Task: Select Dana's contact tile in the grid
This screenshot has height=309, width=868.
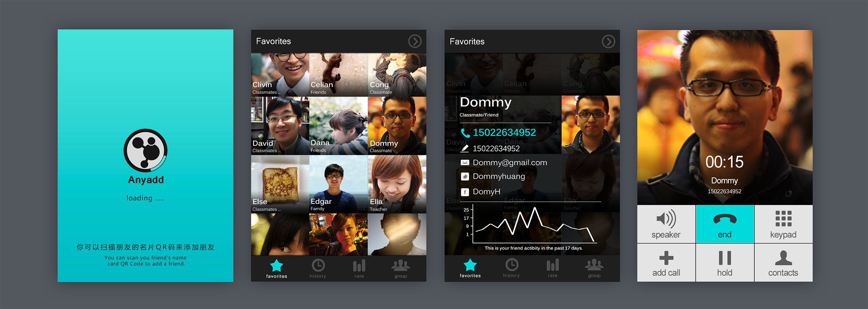Action: click(339, 126)
